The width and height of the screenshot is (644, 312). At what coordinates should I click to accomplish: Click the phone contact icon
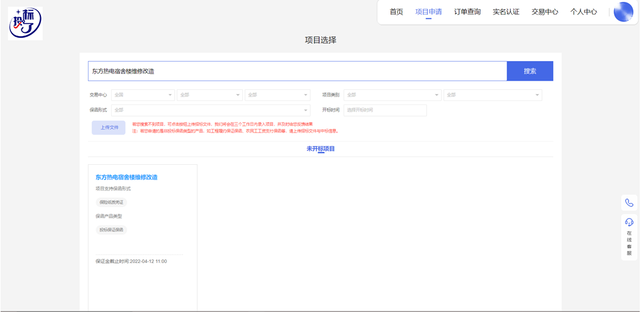(x=629, y=203)
